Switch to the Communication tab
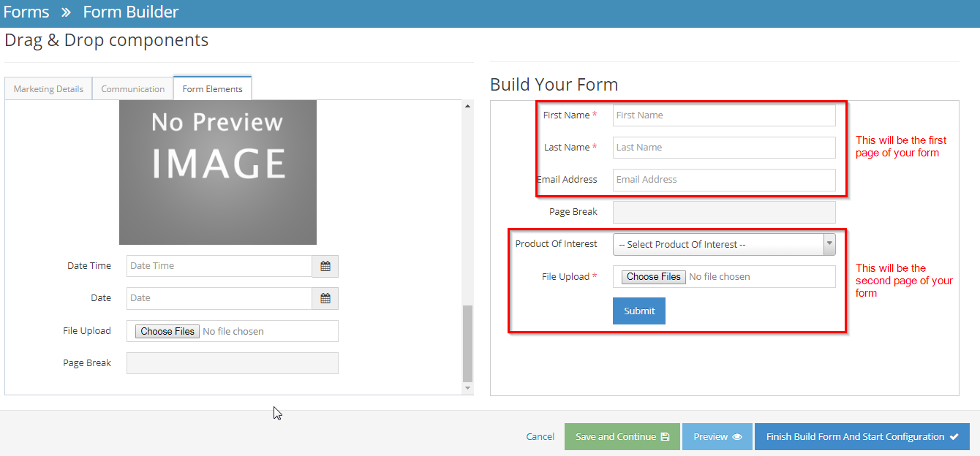 point(132,88)
